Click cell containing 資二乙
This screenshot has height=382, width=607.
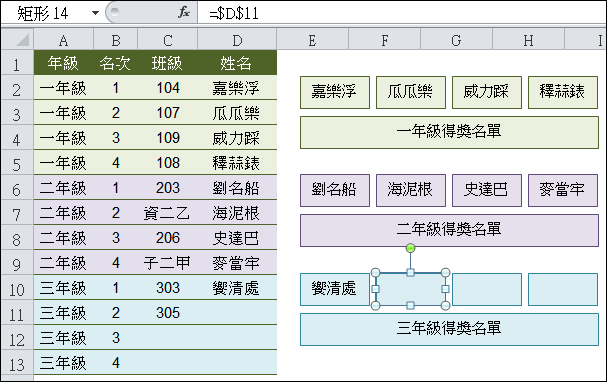(168, 213)
